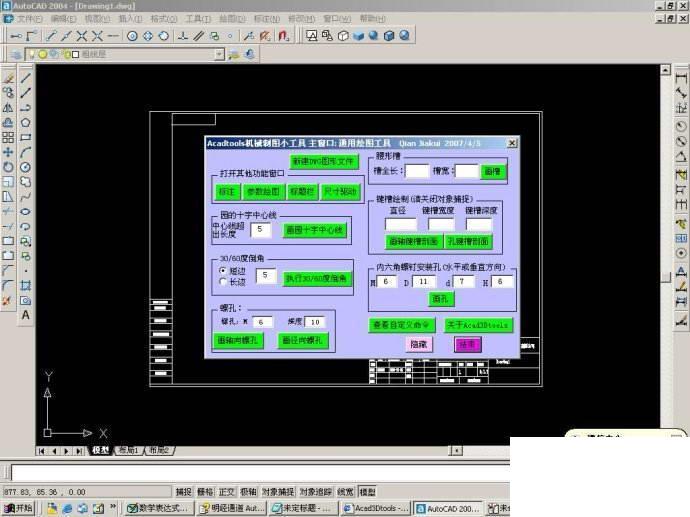The height and width of the screenshot is (517, 690).
Task: Open the 编辑(E) menu
Action: click(63, 18)
